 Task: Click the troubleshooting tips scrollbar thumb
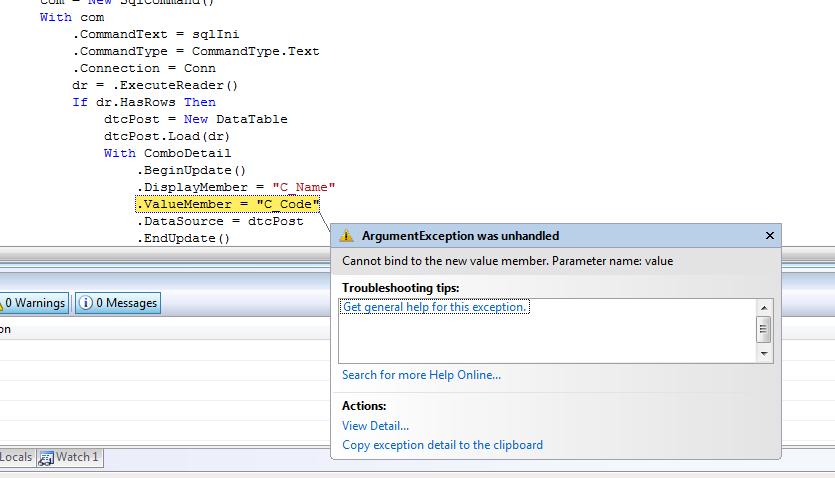(x=764, y=329)
